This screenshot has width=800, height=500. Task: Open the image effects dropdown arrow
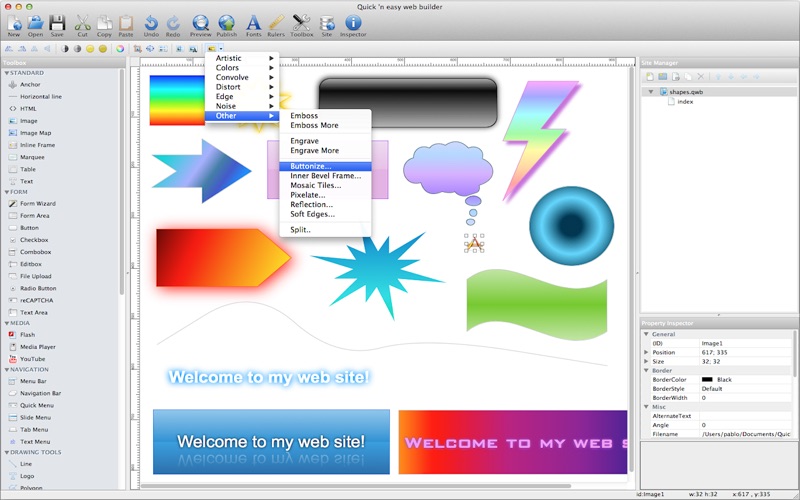point(220,48)
